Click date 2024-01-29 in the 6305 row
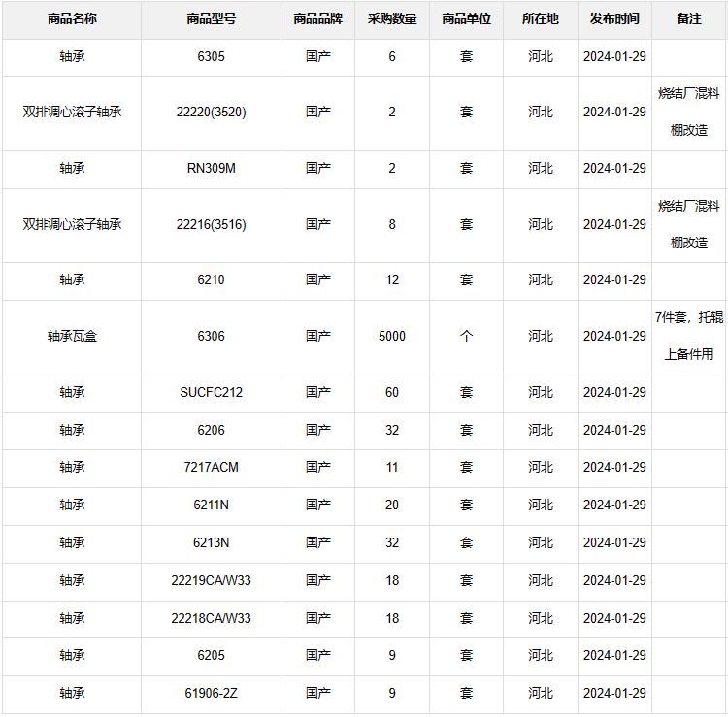Screen dimensions: 728x717 click(614, 56)
